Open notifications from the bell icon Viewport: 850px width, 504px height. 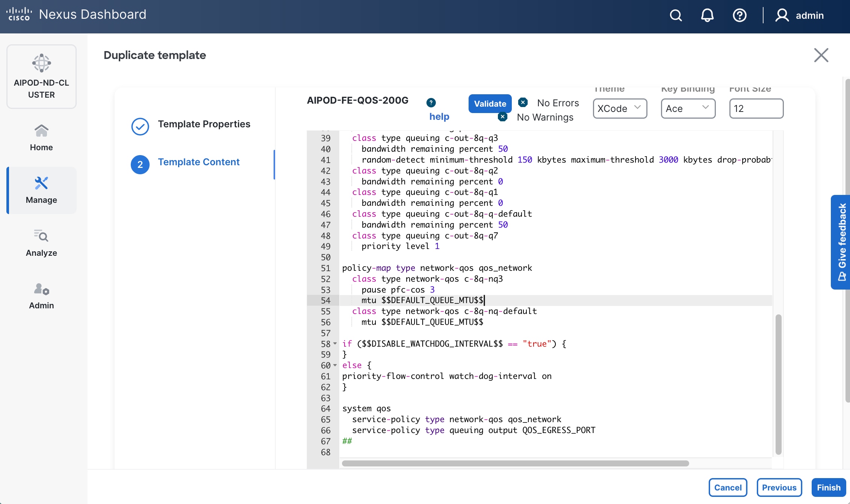click(x=707, y=15)
